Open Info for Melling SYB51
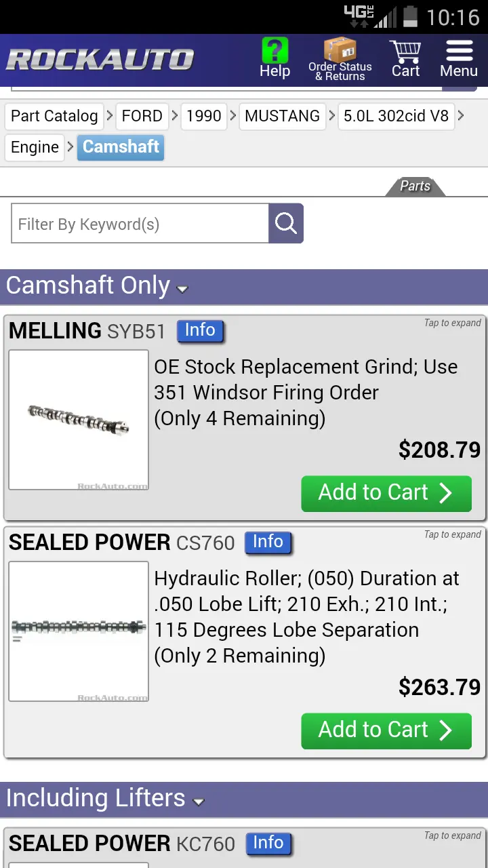Viewport: 488px width, 868px height. coord(200,330)
